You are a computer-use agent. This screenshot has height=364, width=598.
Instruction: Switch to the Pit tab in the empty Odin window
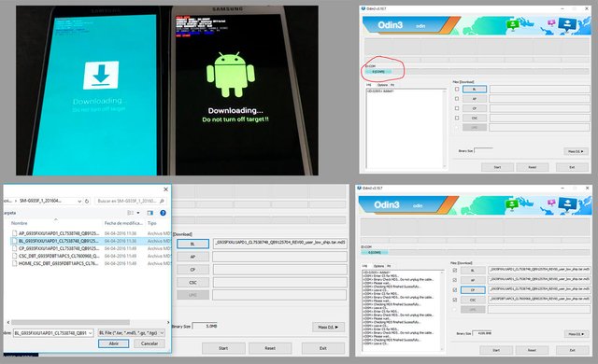click(392, 85)
